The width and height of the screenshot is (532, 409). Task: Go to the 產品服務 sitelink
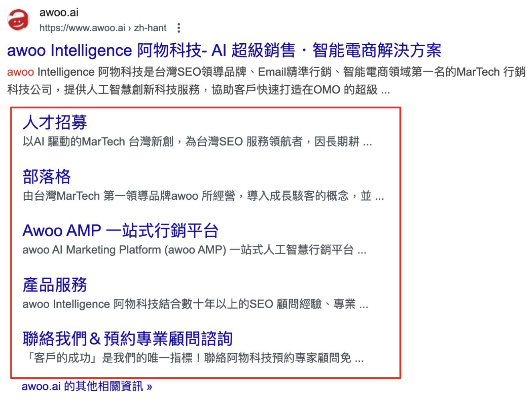tap(55, 285)
